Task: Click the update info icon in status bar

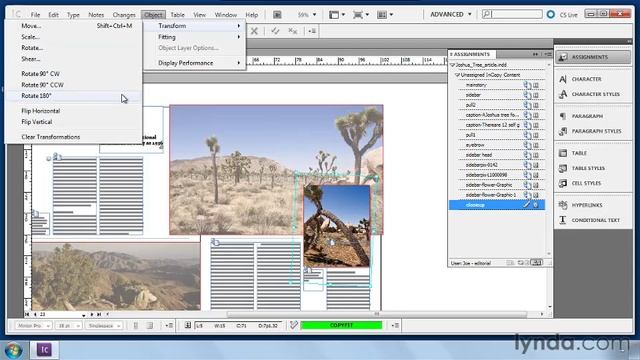Action: point(188,325)
